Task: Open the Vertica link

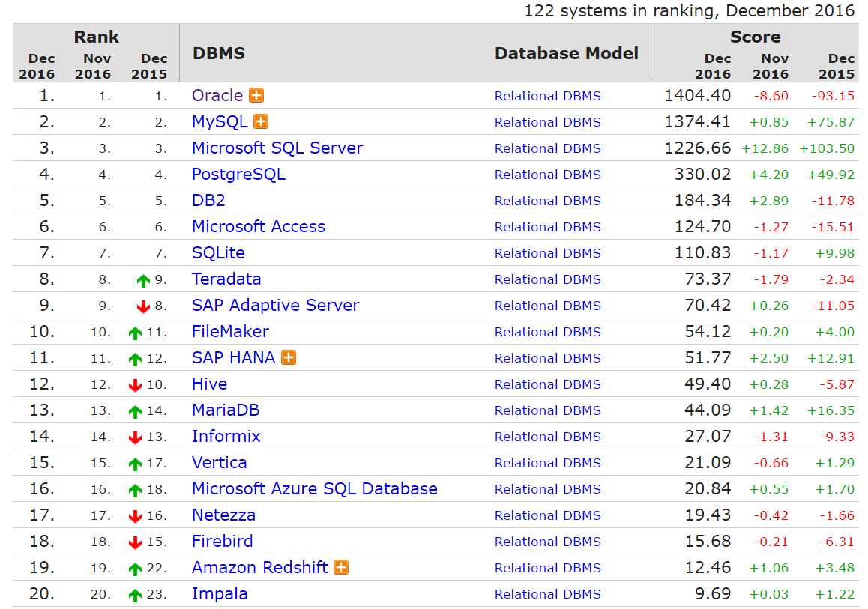Action: click(x=219, y=462)
